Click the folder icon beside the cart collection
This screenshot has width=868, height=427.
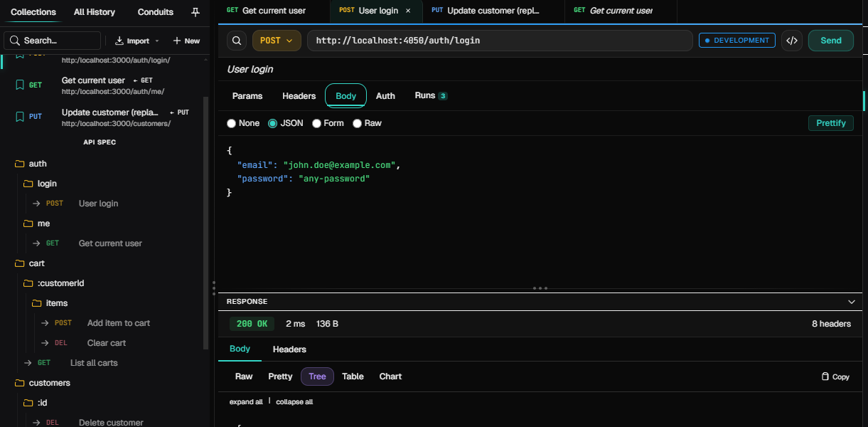click(x=19, y=263)
